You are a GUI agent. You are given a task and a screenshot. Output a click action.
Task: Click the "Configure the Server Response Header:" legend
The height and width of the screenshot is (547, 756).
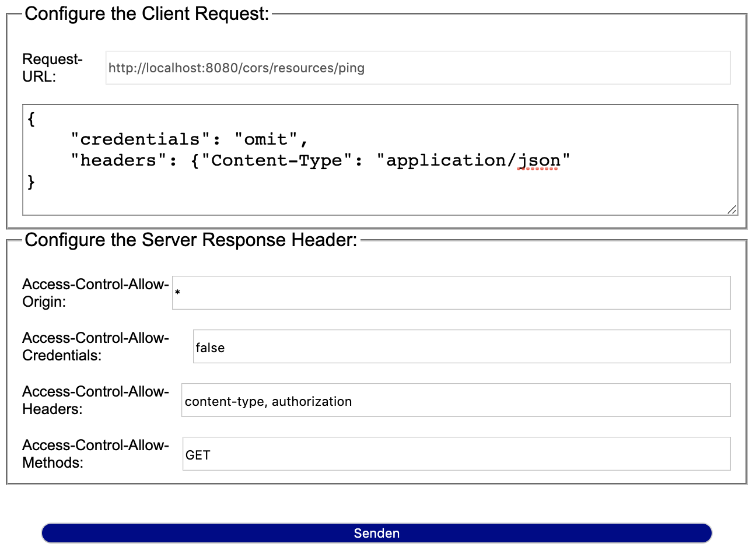191,240
